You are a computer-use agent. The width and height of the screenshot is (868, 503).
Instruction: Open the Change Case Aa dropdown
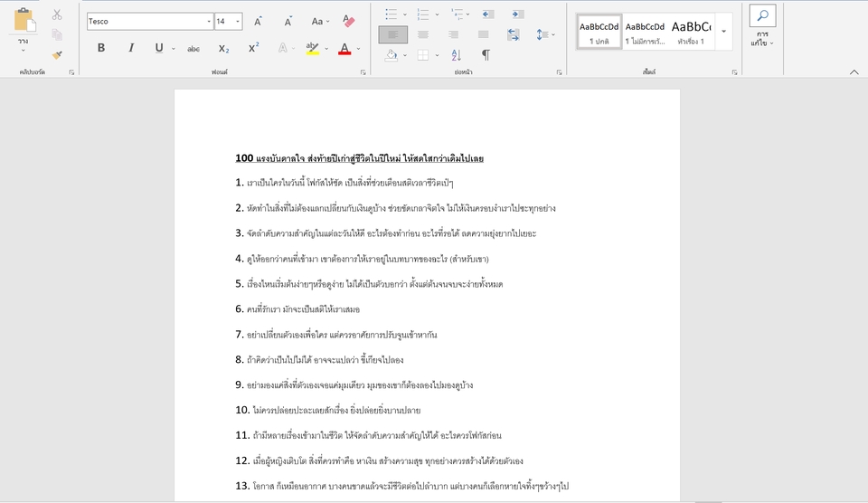pyautogui.click(x=320, y=22)
